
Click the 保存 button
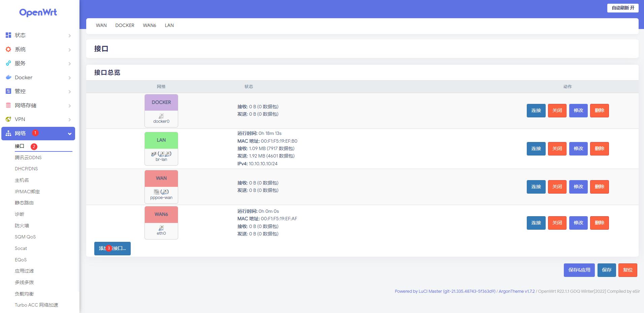coord(607,270)
